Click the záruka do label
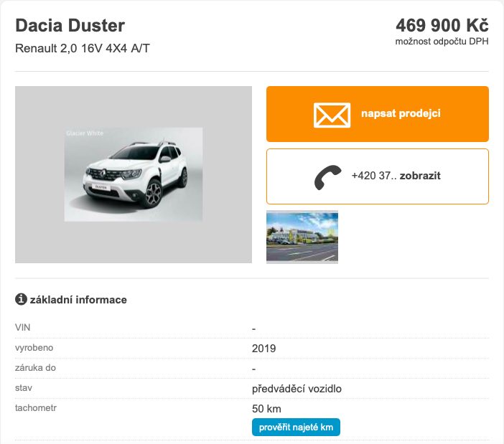The width and height of the screenshot is (504, 444). point(35,367)
